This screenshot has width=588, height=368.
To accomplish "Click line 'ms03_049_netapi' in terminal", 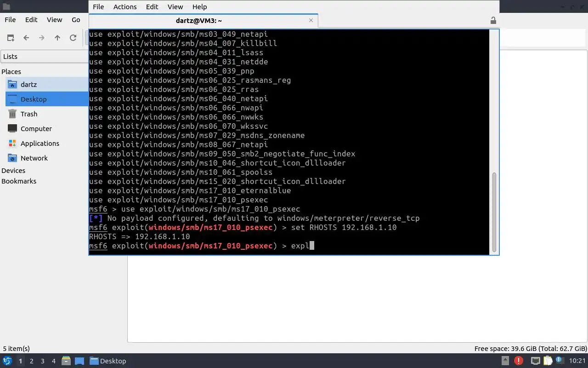I will pos(178,34).
